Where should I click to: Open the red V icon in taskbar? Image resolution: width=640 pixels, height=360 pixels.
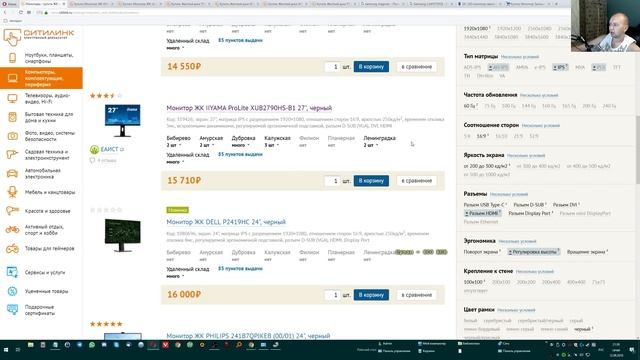pos(165,345)
